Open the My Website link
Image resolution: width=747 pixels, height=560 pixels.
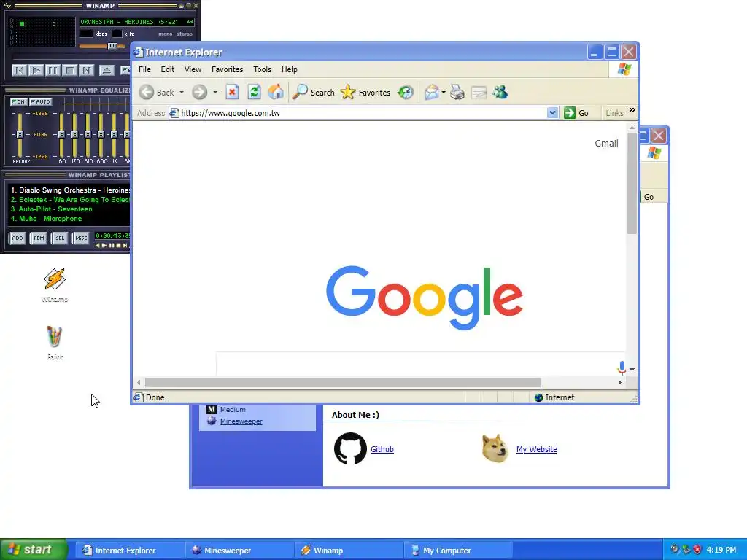point(536,449)
